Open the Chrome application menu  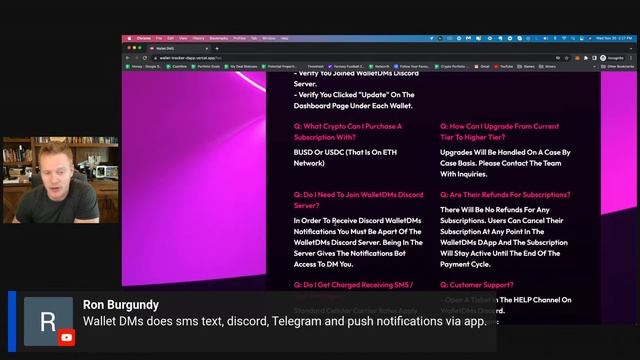click(144, 38)
